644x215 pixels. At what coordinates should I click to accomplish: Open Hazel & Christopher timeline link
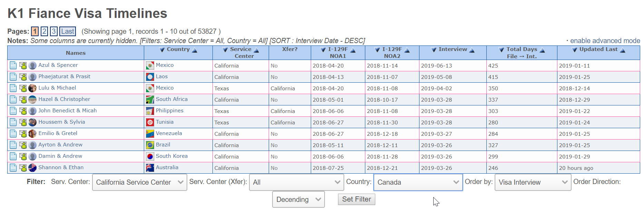(x=64, y=99)
